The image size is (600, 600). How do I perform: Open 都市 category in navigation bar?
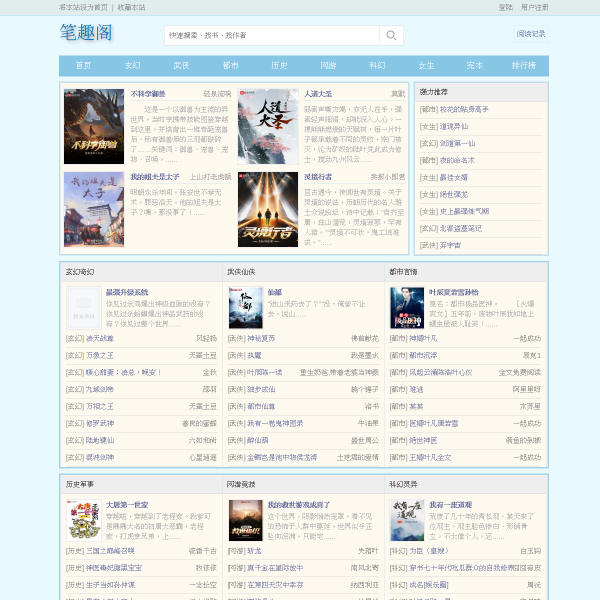click(230, 65)
